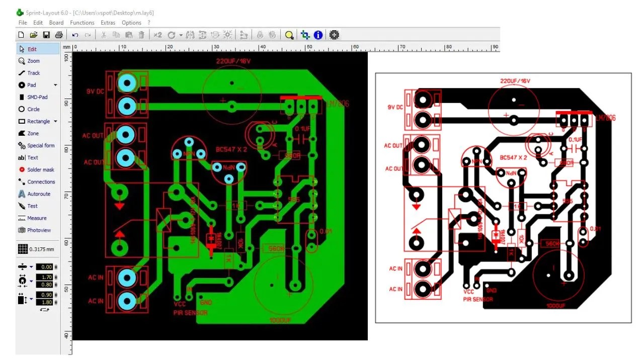Image resolution: width=644 pixels, height=362 pixels.
Task: Switch to Photoview mode
Action: [x=36, y=230]
